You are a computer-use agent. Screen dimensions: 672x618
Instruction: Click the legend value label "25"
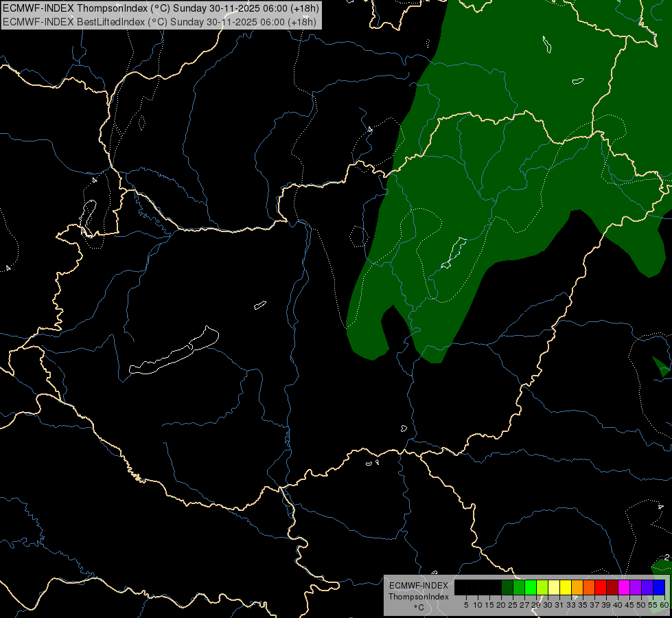tap(513, 605)
